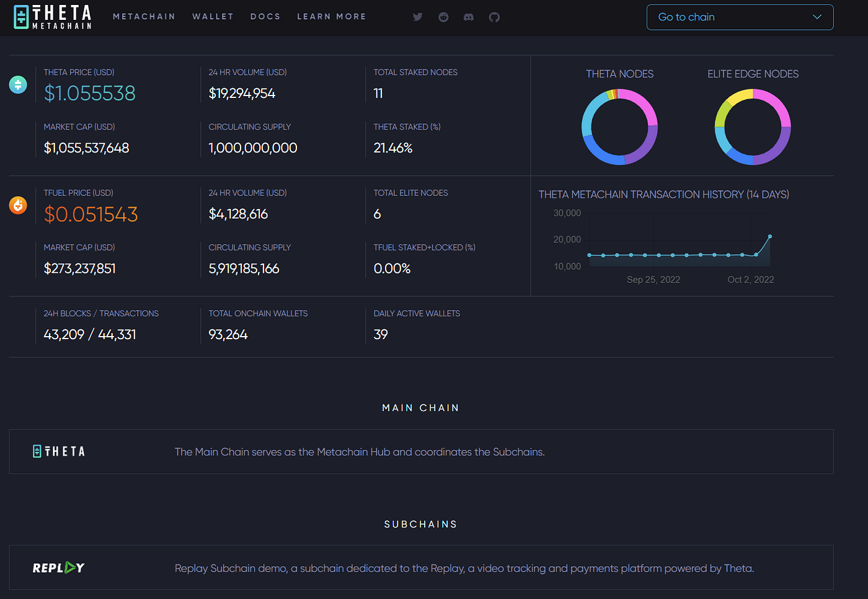Click the 30,000 y-axis label
Image resolution: width=868 pixels, height=599 pixels.
coord(567,213)
